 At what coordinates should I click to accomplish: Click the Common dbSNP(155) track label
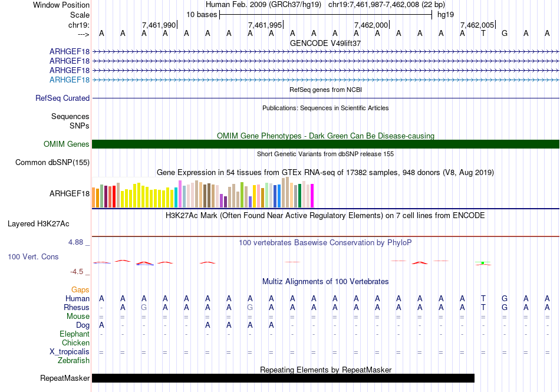[x=52, y=163]
